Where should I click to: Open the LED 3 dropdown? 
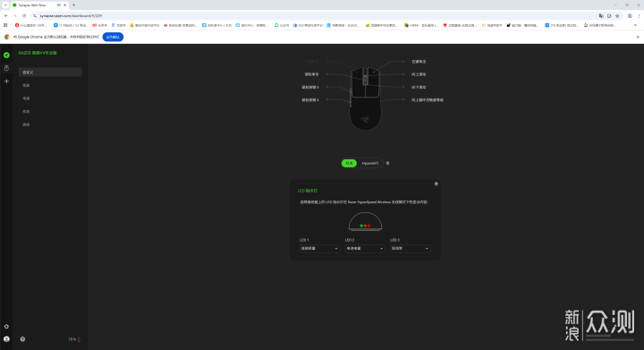pos(410,249)
